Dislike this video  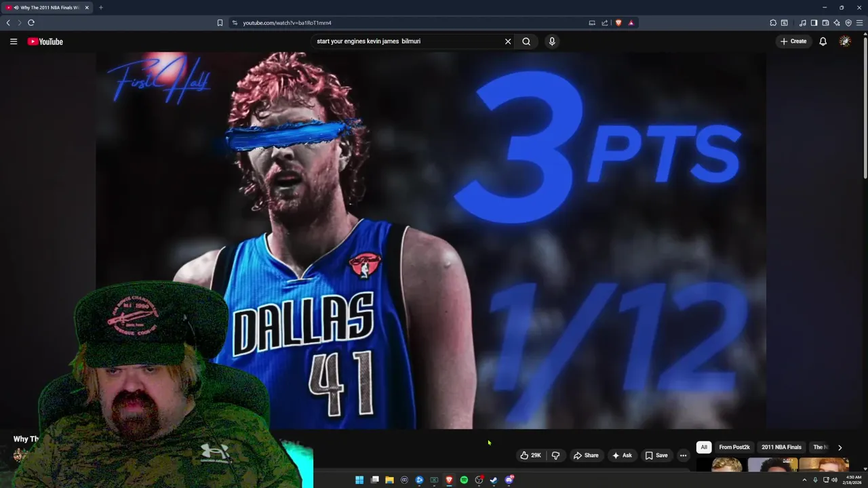(x=555, y=455)
